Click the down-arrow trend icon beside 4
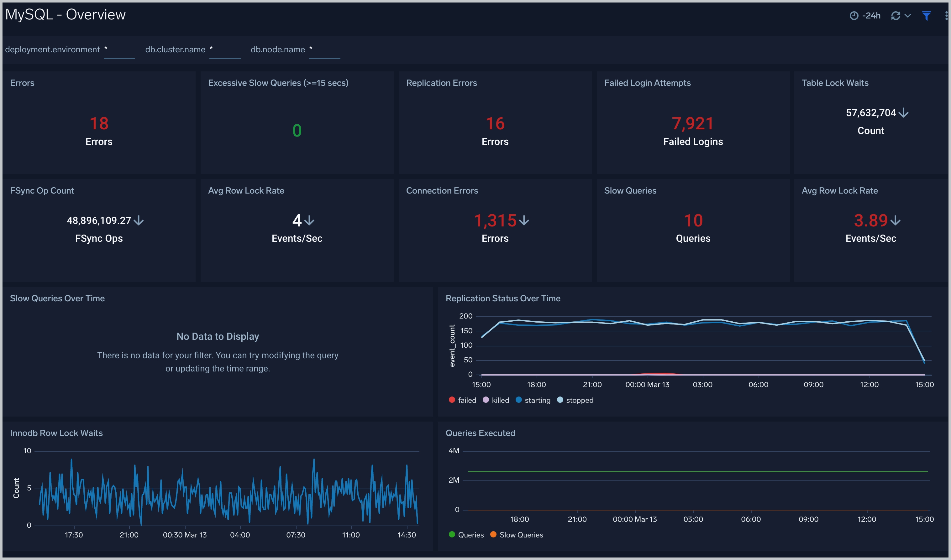The height and width of the screenshot is (560, 951). point(309,220)
